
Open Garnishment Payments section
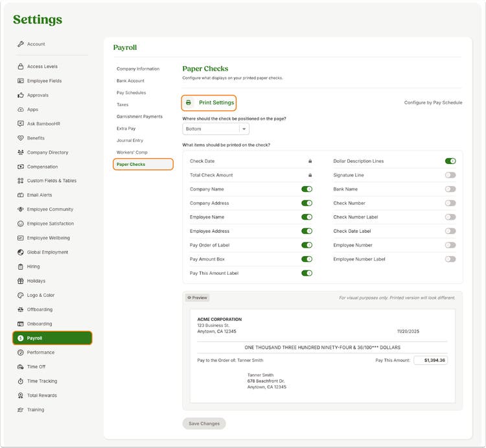(139, 117)
